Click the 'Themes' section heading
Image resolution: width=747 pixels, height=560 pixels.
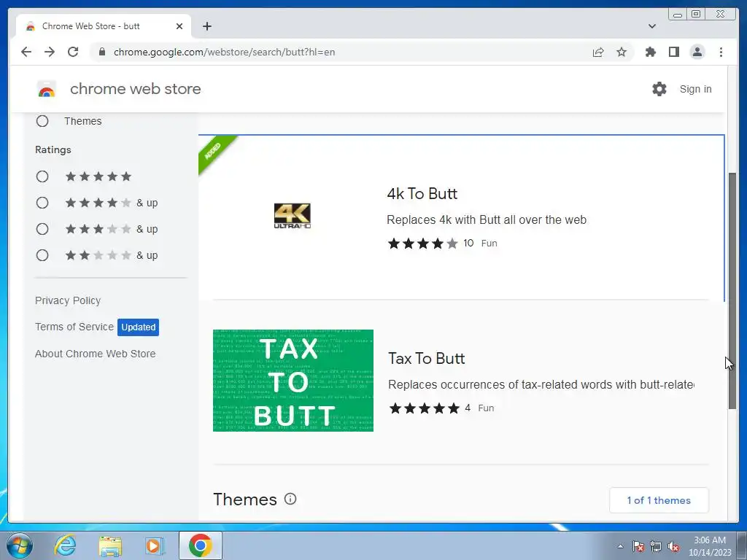click(x=245, y=499)
